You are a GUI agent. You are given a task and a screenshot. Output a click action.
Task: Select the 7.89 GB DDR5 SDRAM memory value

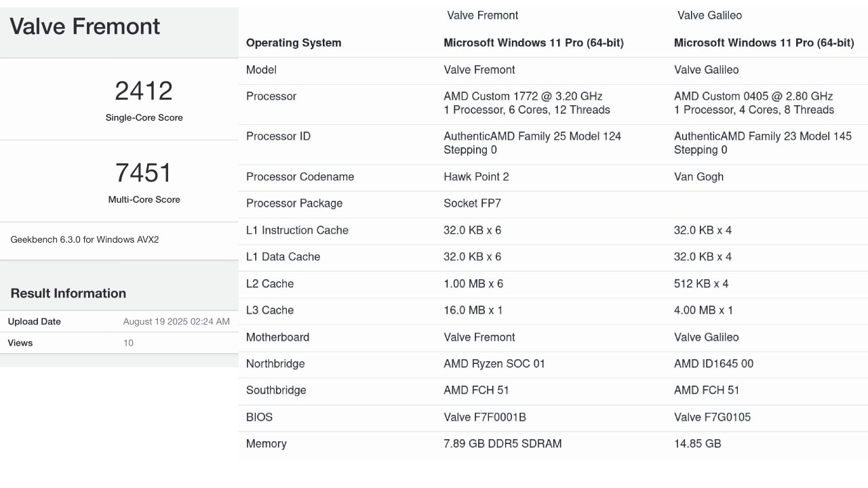502,444
